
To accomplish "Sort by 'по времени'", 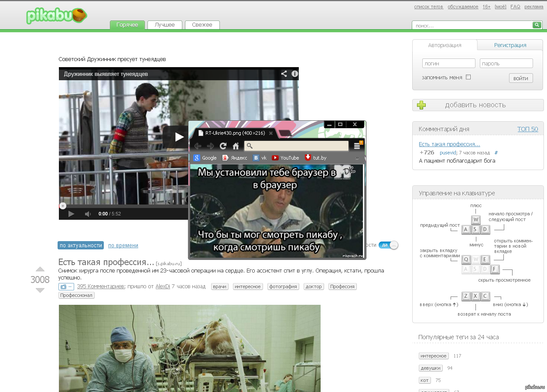I will click(123, 245).
